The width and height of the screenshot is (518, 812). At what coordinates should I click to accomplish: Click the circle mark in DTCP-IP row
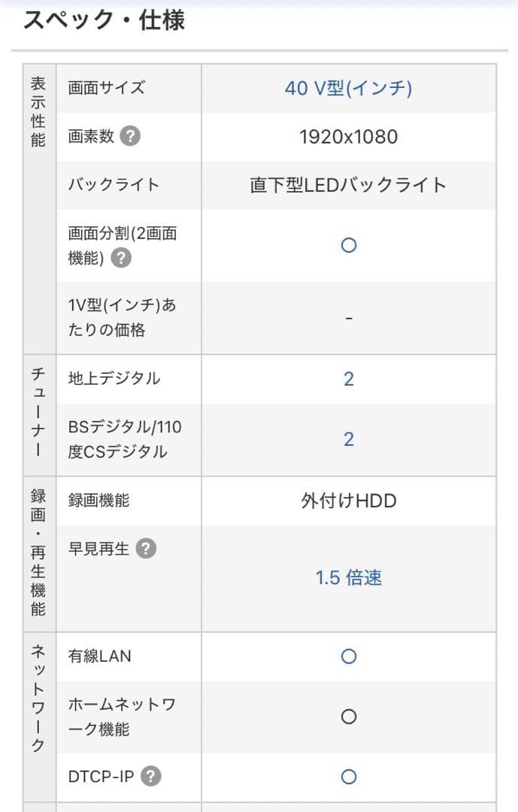(x=348, y=776)
